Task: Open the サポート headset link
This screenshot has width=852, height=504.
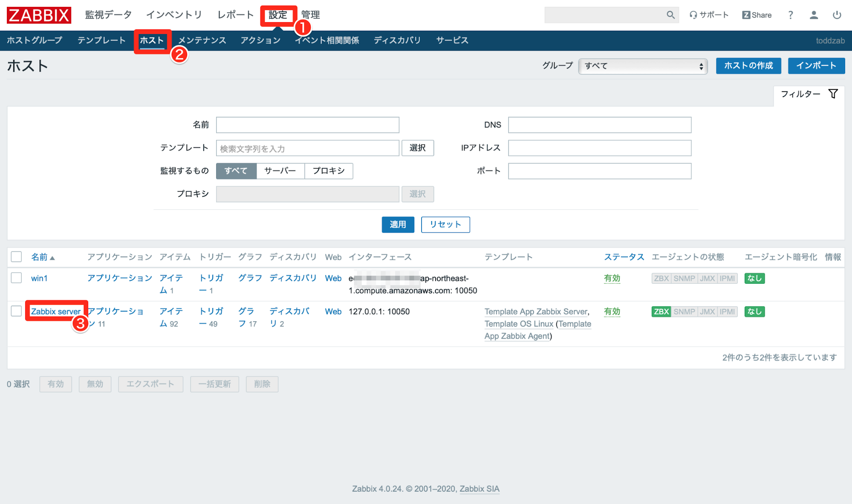Action: tap(709, 15)
